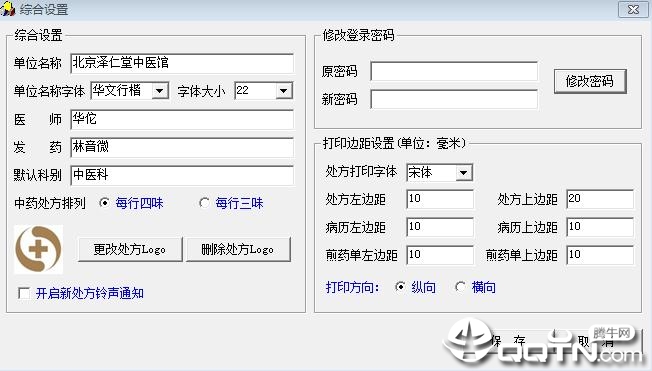Focus 原密码 input field

click(x=454, y=72)
